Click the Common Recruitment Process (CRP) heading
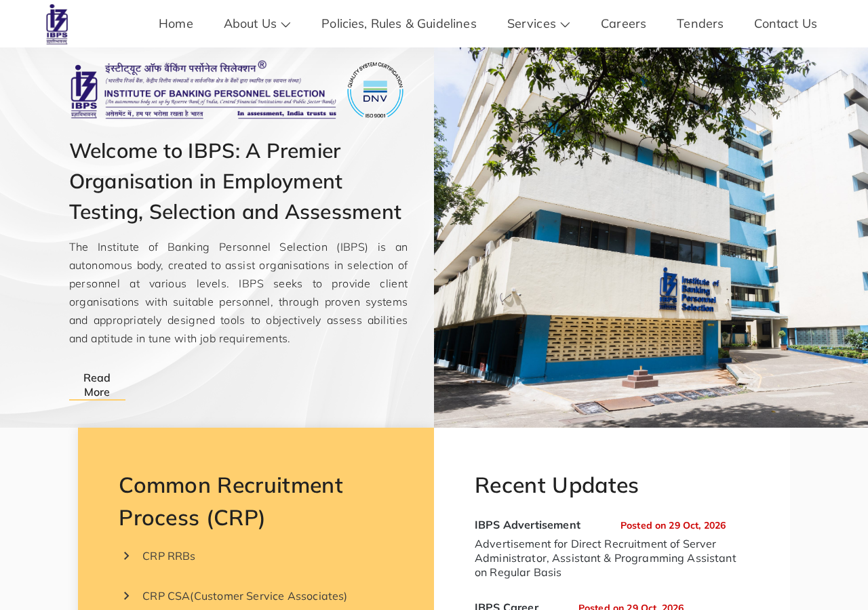The width and height of the screenshot is (868, 610). (231, 501)
